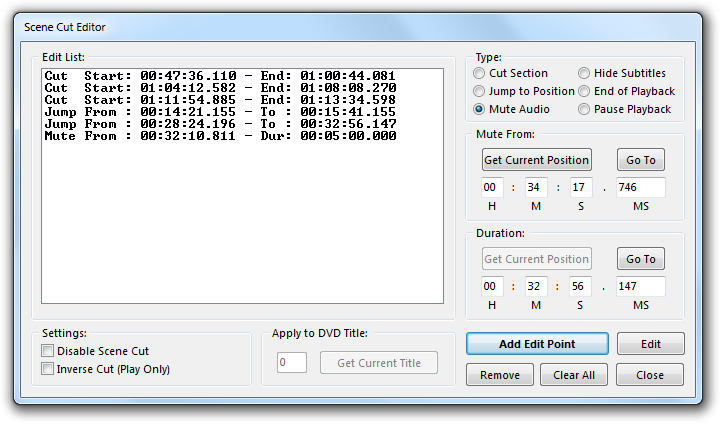Viewport: 720px width, 424px height.
Task: Select the Cut Section radio button
Action: [x=480, y=73]
